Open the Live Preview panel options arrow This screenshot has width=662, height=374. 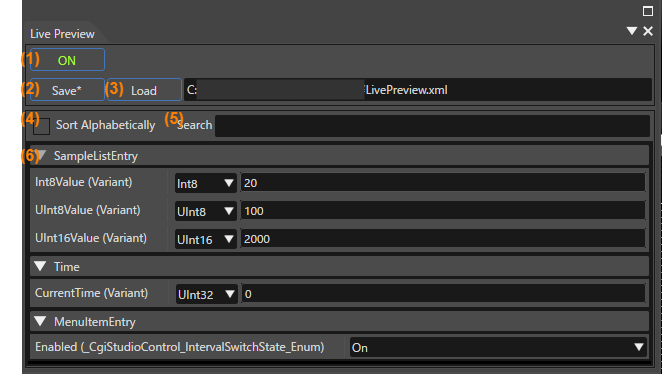tap(632, 31)
